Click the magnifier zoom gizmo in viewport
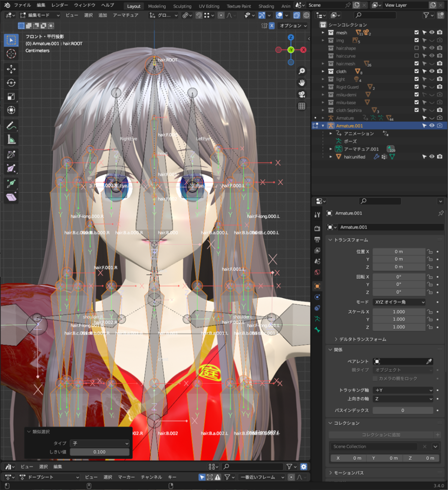The image size is (448, 490). (302, 71)
